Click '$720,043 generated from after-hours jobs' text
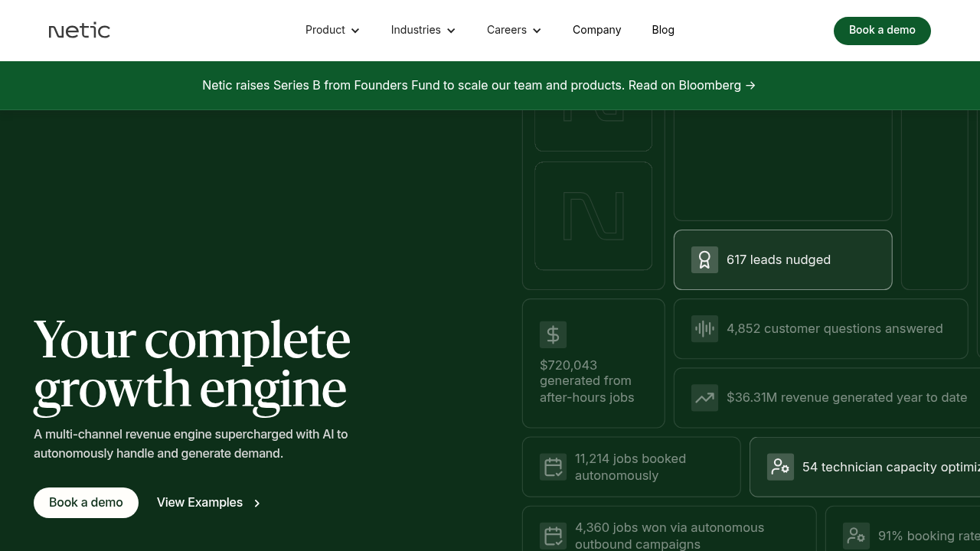The image size is (980, 551). (586, 381)
